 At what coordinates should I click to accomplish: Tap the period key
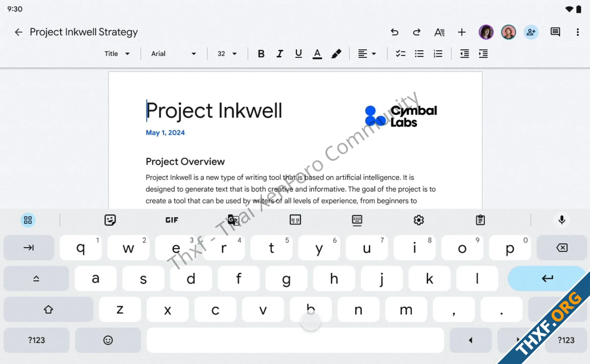click(x=501, y=309)
